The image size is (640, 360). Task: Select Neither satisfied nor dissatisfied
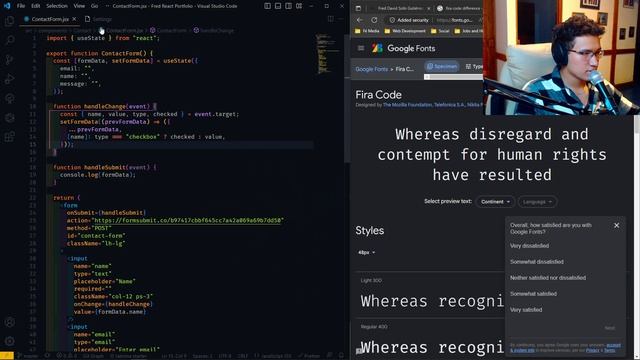[548, 278]
